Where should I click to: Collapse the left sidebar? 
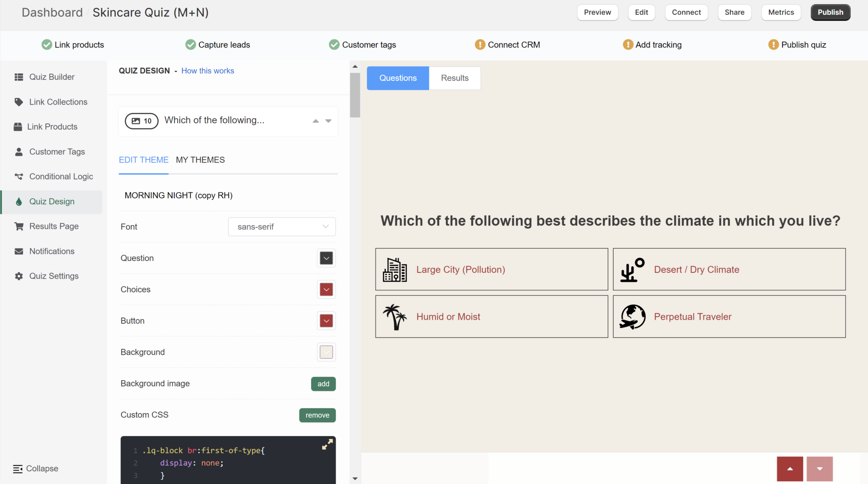[35, 468]
